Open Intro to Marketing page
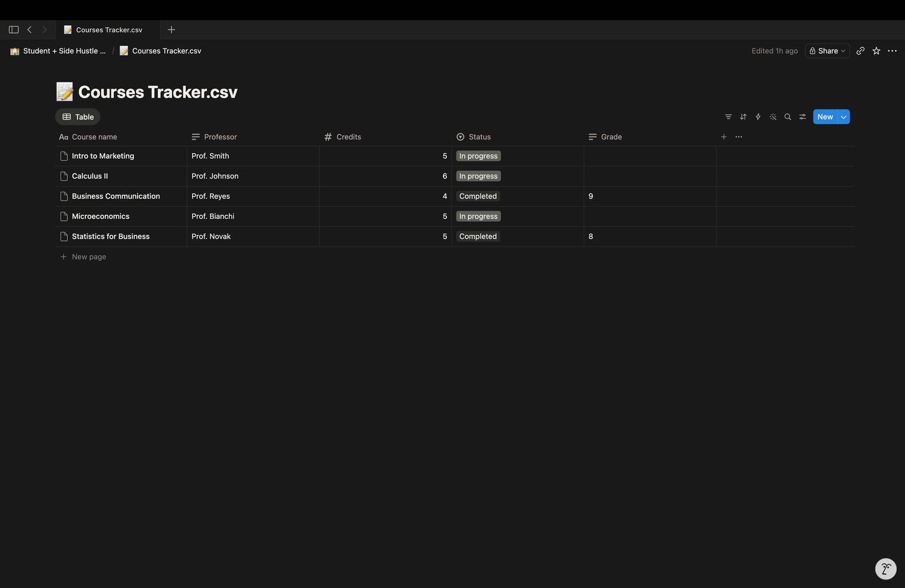The height and width of the screenshot is (588, 905). tap(103, 156)
